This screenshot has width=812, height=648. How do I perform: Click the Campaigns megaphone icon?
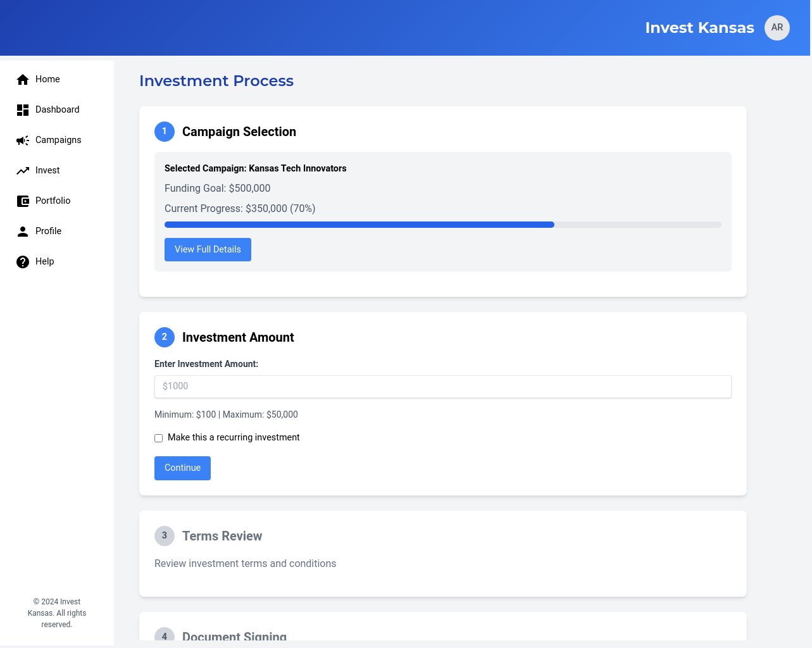pyautogui.click(x=23, y=140)
